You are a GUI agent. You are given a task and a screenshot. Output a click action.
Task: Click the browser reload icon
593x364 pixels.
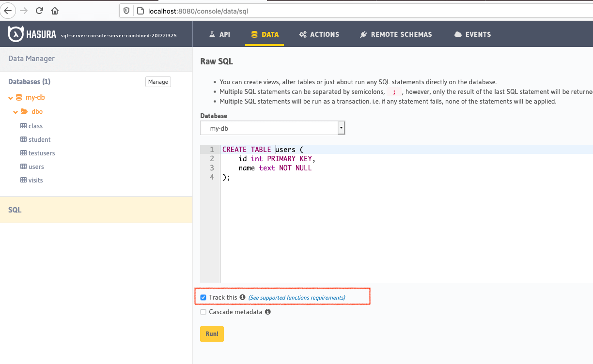pos(40,10)
